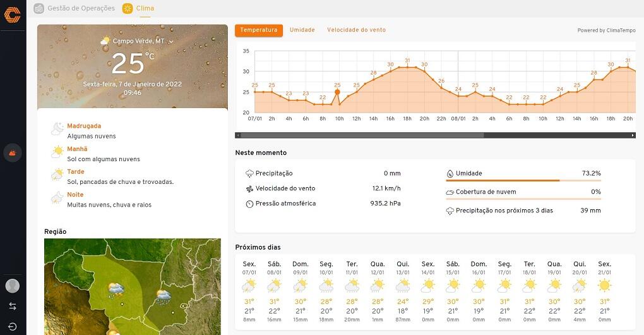Show the Velocidade do vento chart
Image resolution: width=644 pixels, height=335 pixels.
tap(356, 30)
